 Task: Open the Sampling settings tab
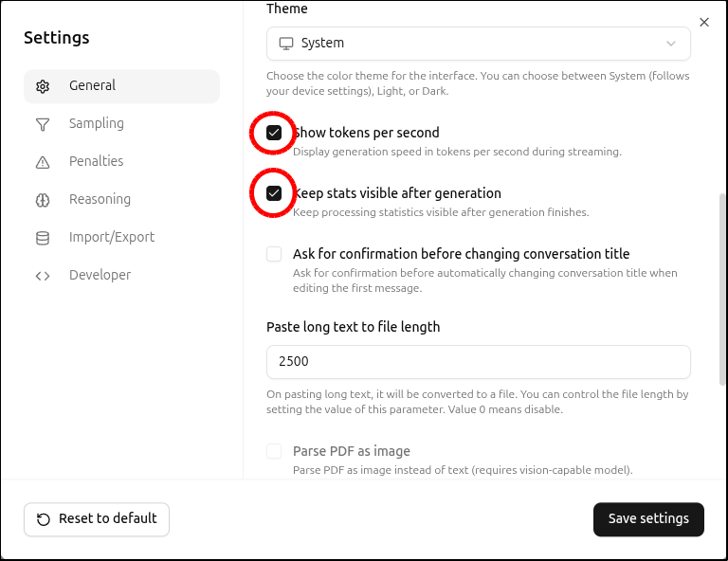[x=96, y=123]
